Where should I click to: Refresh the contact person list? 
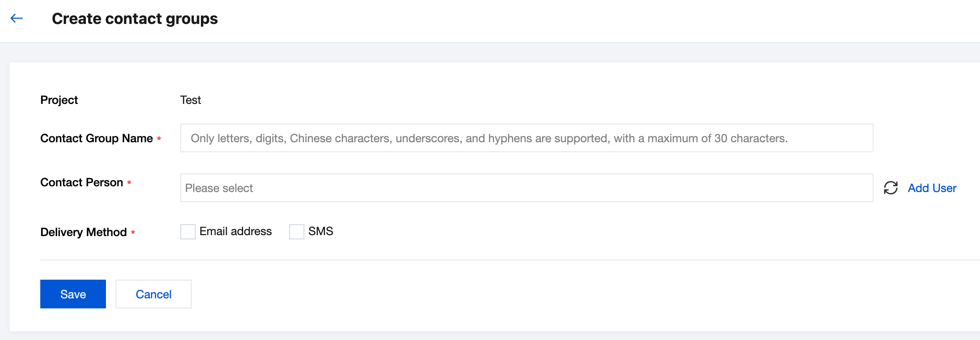pos(890,188)
